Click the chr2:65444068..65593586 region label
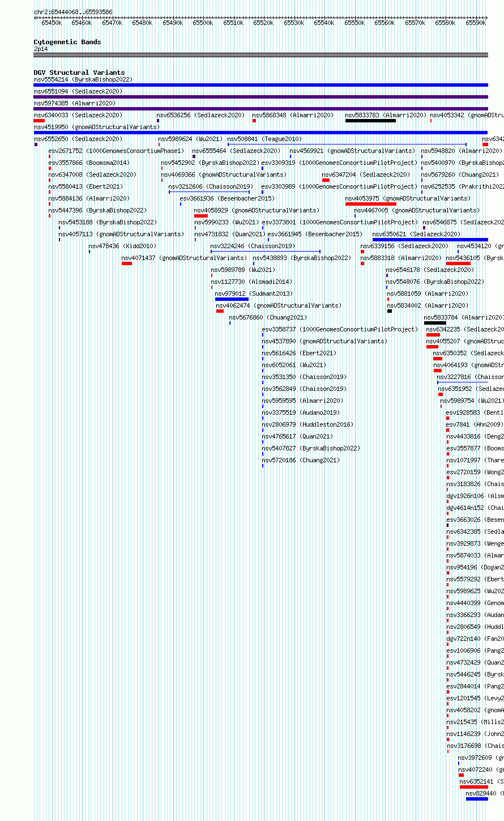 coord(73,12)
